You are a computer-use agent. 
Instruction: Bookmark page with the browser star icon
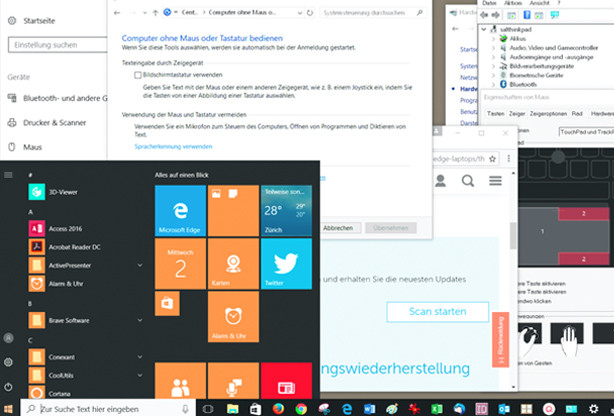coord(493,159)
